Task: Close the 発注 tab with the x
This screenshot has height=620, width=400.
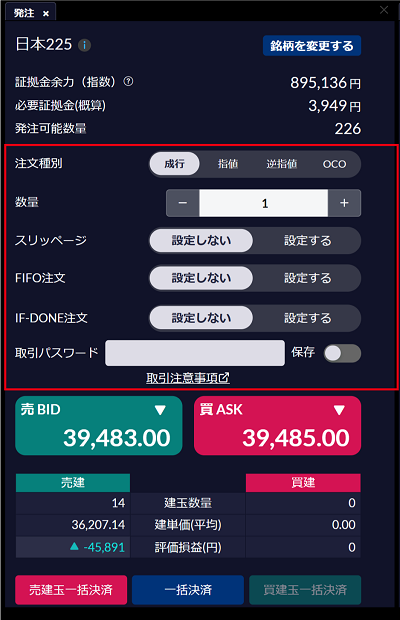Action: [46, 14]
